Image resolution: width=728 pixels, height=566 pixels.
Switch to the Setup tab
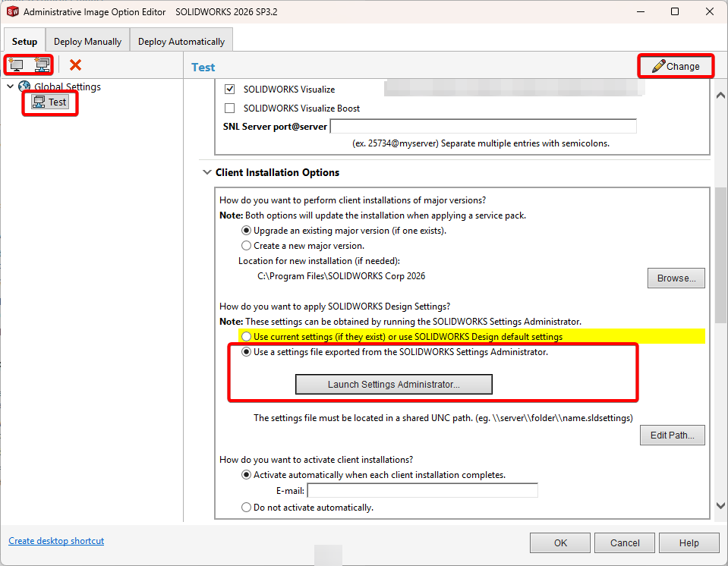point(24,42)
